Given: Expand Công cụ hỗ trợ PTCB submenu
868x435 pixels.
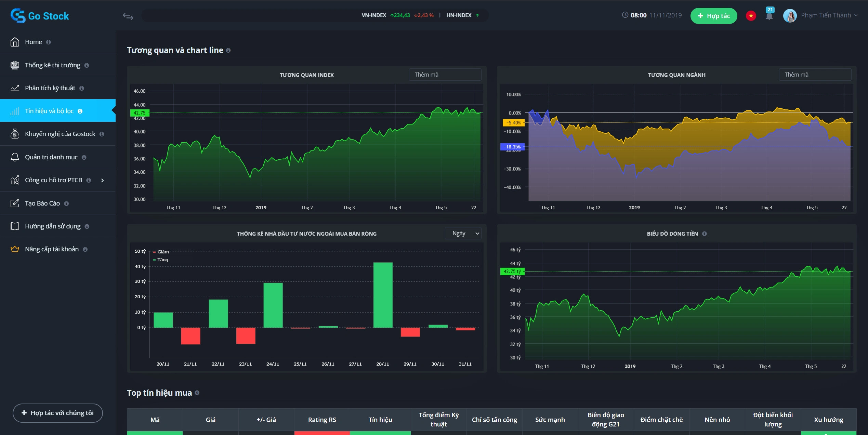Looking at the screenshot, I should [x=102, y=180].
